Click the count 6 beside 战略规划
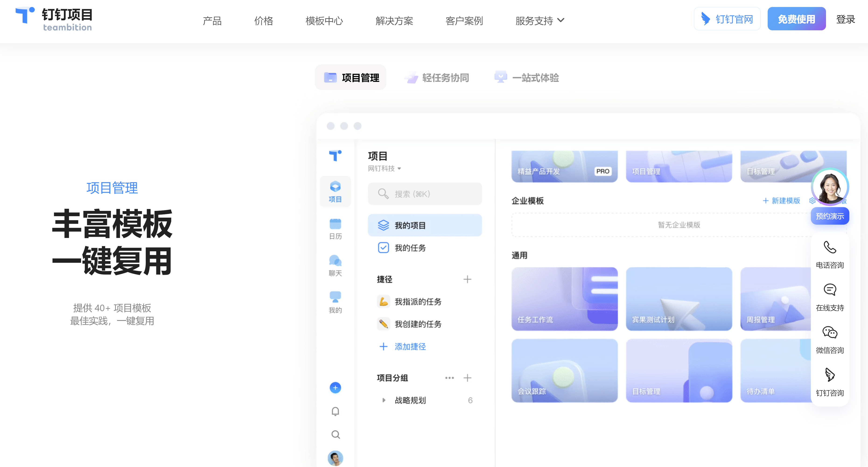This screenshot has height=467, width=868. [x=470, y=400]
